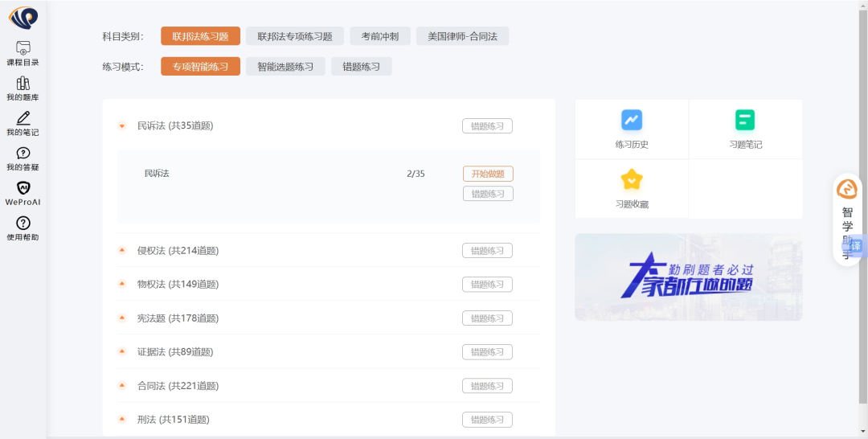Open the 智学助手 floating assistant
Image resolution: width=868 pixels, height=439 pixels.
pos(847,219)
